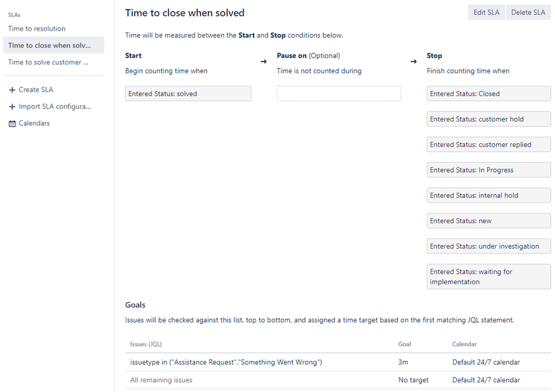Select Entered Status: under investigation condition
This screenshot has height=392, width=555.
click(488, 246)
